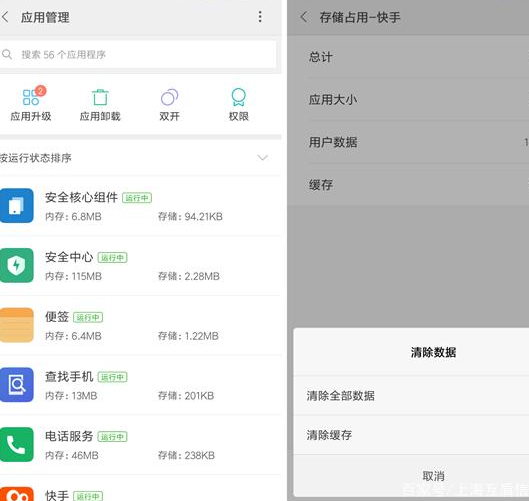The width and height of the screenshot is (529, 501).
Task: Choose 清除全部数据 option
Action: point(411,395)
